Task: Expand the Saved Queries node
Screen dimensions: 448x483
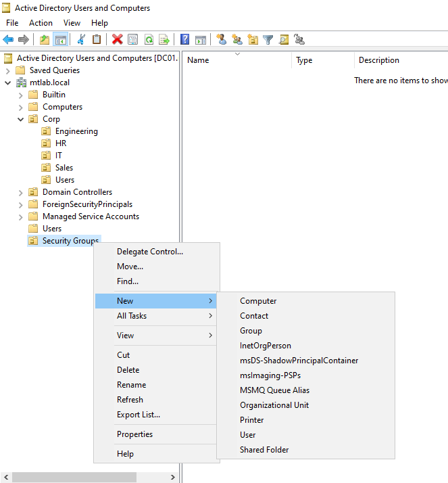Action: (8, 71)
